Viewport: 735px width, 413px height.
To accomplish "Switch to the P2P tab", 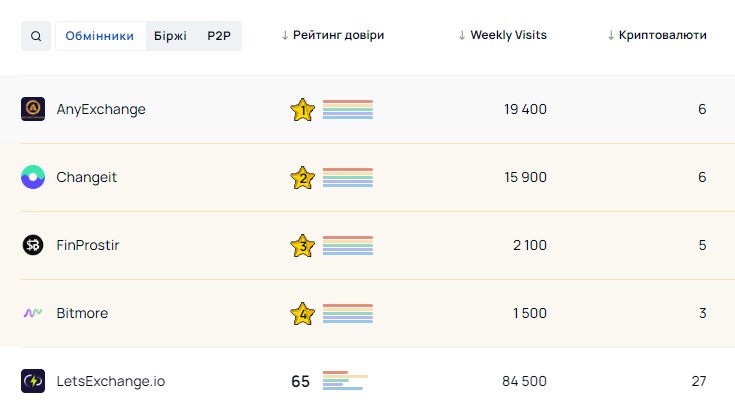I will (218, 36).
